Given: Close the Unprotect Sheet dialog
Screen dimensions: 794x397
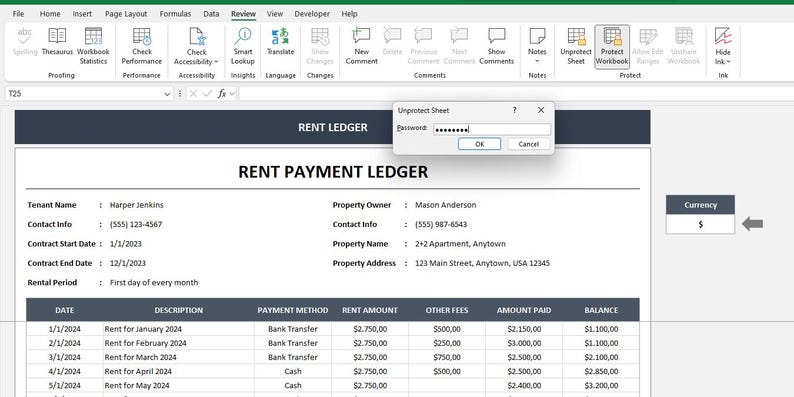Looking at the screenshot, I should (541, 110).
